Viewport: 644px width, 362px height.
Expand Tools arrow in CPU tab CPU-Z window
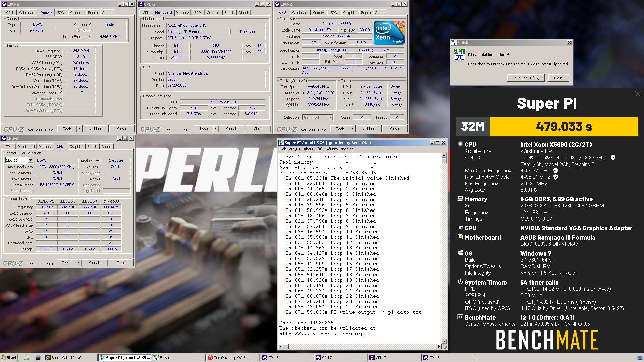[x=352, y=129]
